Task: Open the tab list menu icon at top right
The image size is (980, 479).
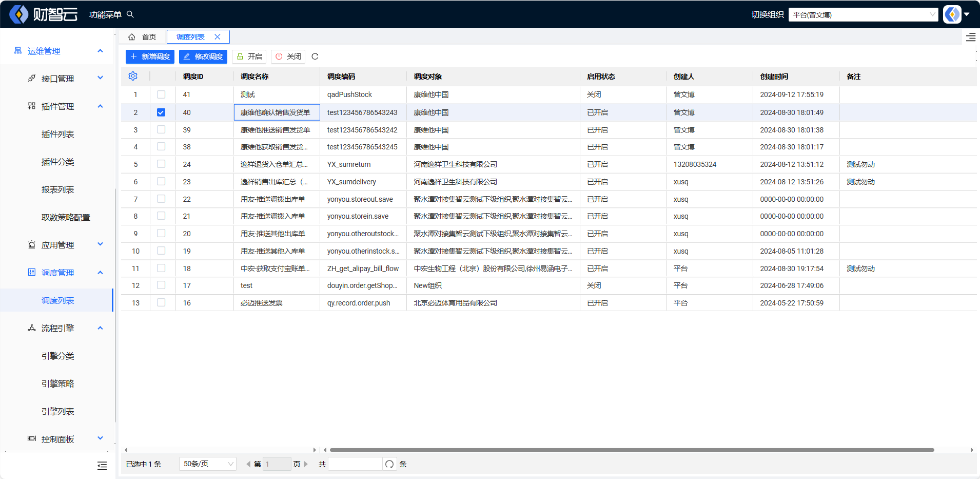Action: pos(970,37)
